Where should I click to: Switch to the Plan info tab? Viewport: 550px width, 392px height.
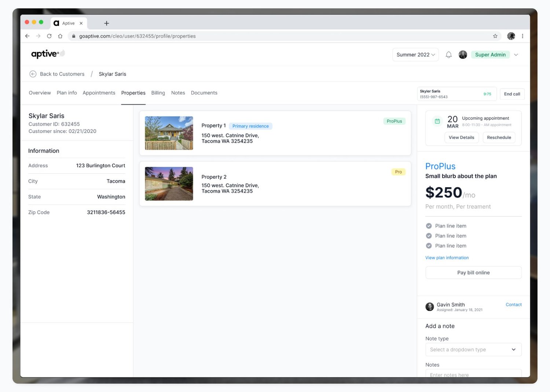click(67, 93)
